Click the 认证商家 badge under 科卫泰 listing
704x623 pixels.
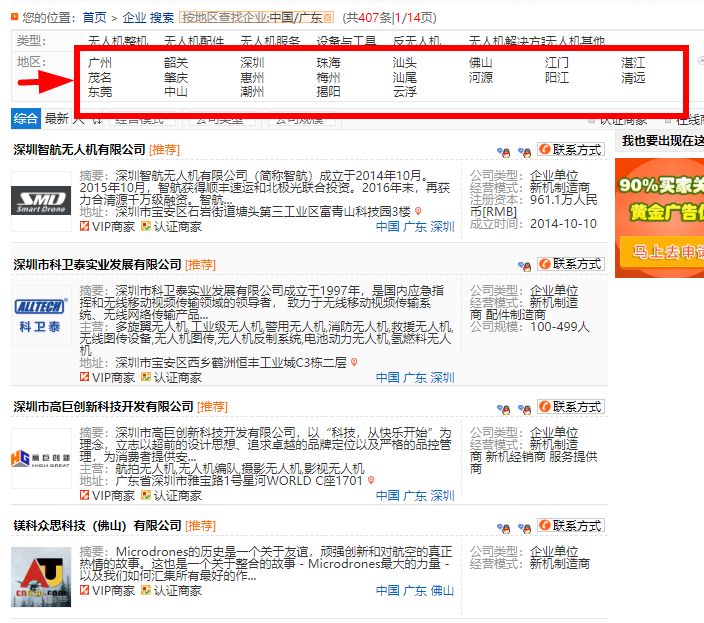coord(170,378)
